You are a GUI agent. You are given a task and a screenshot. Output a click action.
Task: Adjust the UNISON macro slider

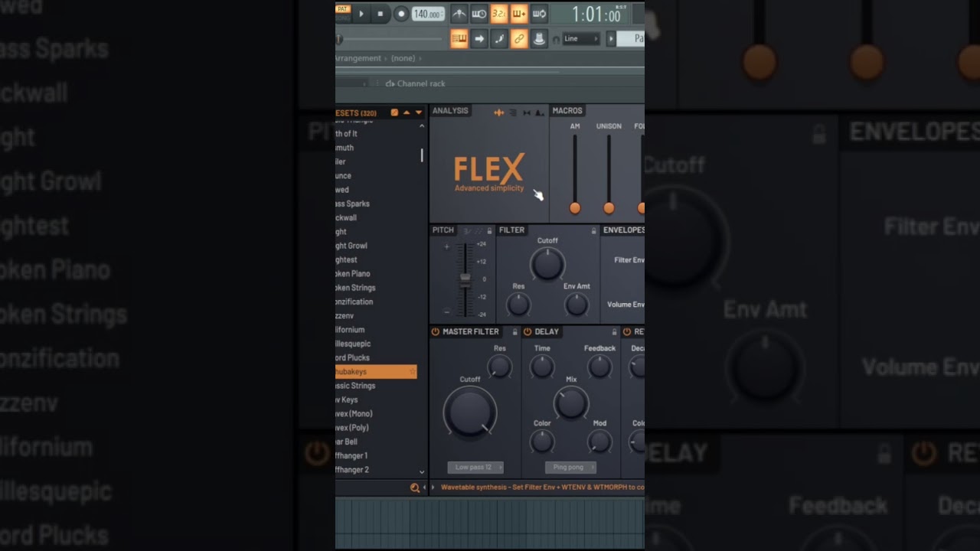609,207
